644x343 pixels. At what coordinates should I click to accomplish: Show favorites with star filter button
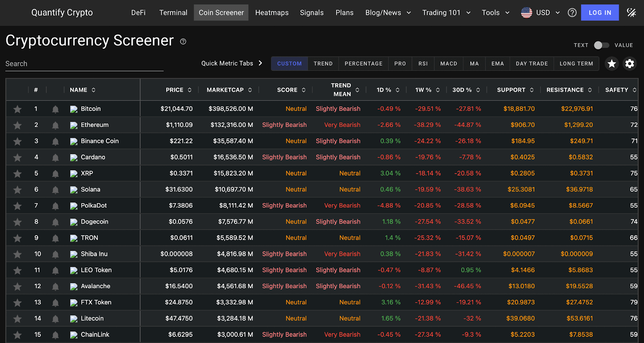coord(612,63)
